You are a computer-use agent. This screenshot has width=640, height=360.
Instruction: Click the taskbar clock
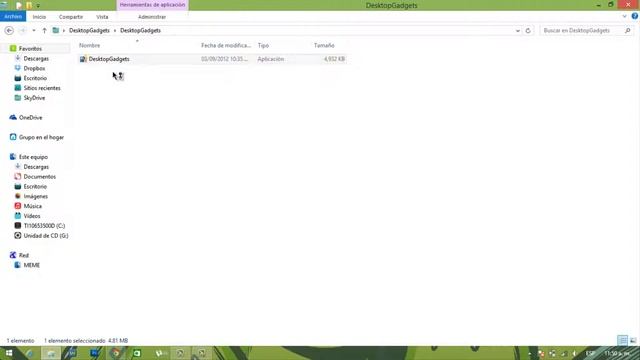[x=618, y=353]
